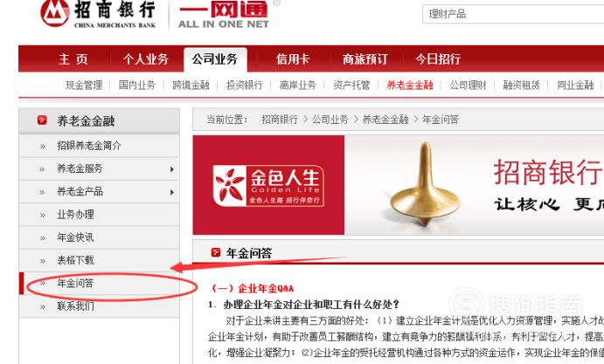Click the chevron bullet before 联系我们

[x=42, y=306]
